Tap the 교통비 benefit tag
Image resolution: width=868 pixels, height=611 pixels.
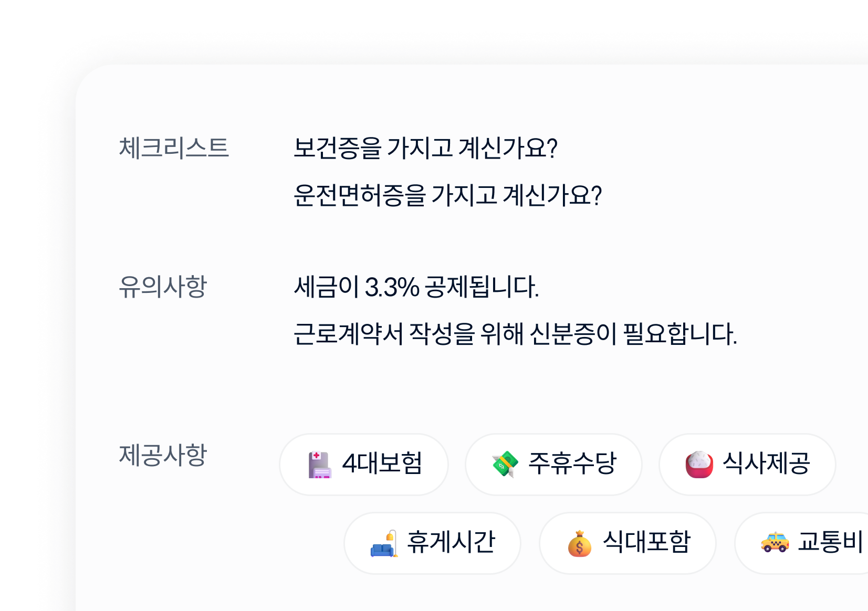click(801, 543)
